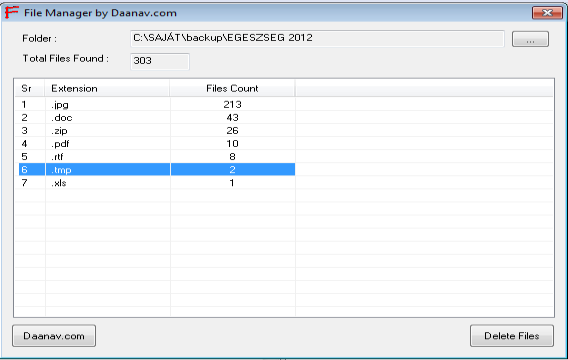568x360 pixels.
Task: Sort by the Sr column header
Action: pos(29,88)
